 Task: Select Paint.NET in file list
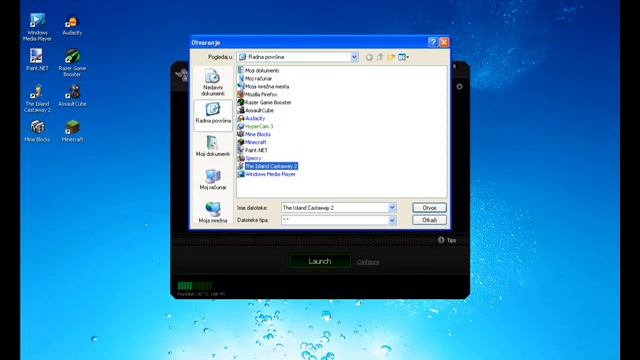253,150
